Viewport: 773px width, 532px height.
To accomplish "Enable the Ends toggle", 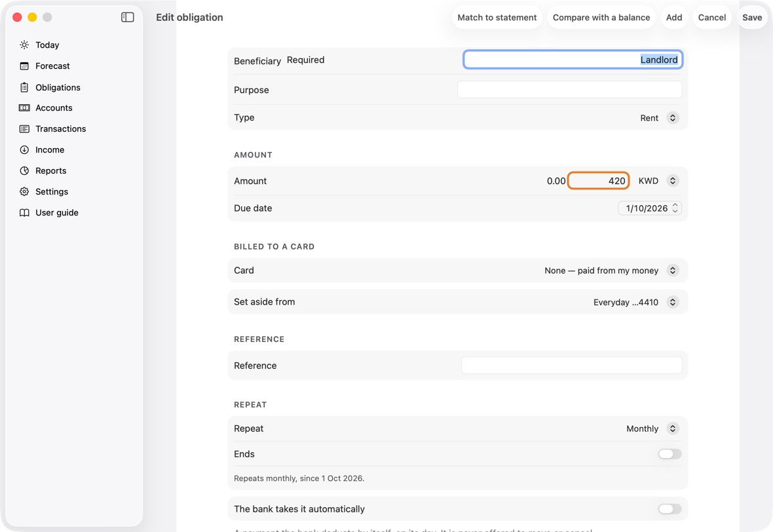I will click(669, 453).
